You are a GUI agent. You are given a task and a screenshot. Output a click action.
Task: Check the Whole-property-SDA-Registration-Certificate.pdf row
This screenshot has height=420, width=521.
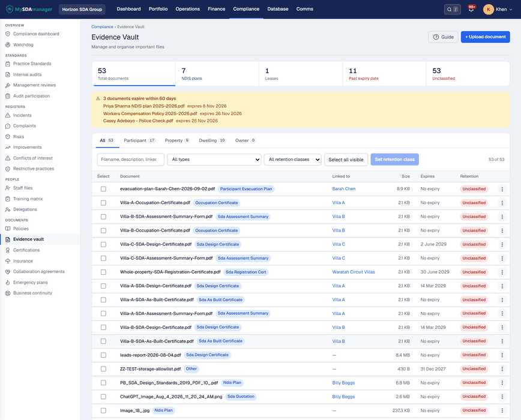point(103,272)
